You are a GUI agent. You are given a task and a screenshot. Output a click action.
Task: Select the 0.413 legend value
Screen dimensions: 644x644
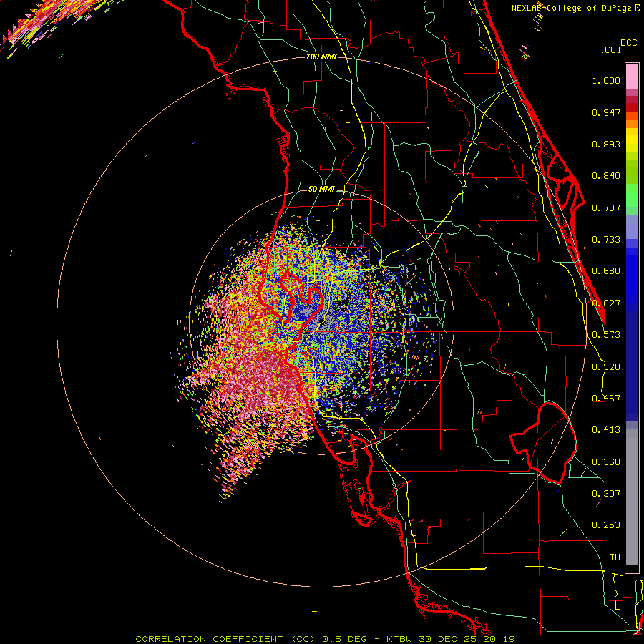click(606, 430)
